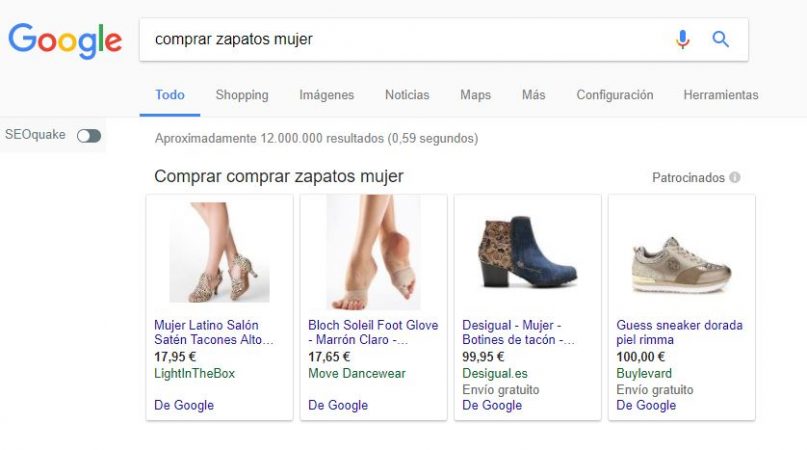Click the Patrocinados label

688,178
